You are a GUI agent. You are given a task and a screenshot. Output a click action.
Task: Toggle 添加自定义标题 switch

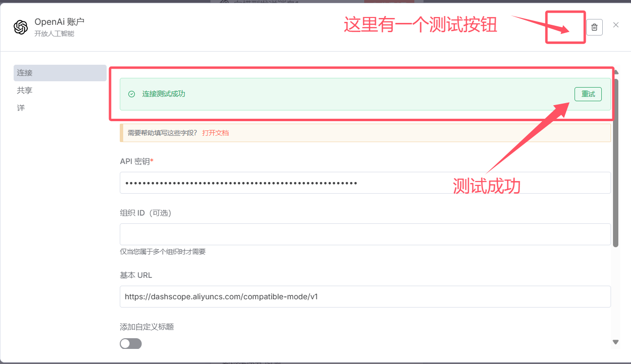(x=130, y=344)
